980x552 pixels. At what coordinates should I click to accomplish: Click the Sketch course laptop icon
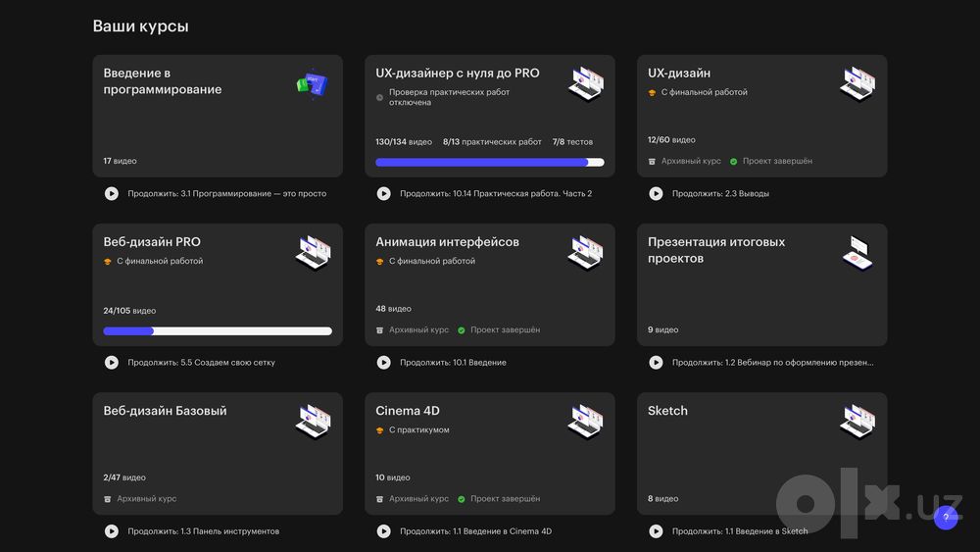(x=857, y=422)
